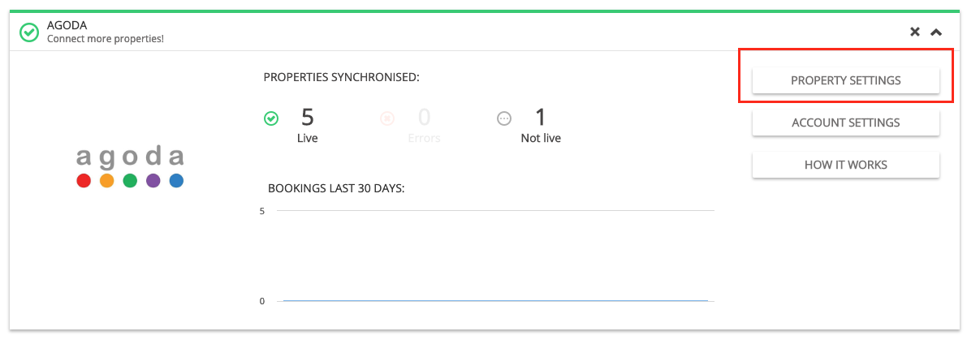
Task: Click the purple dot in Agoda logo
Action: point(153,181)
